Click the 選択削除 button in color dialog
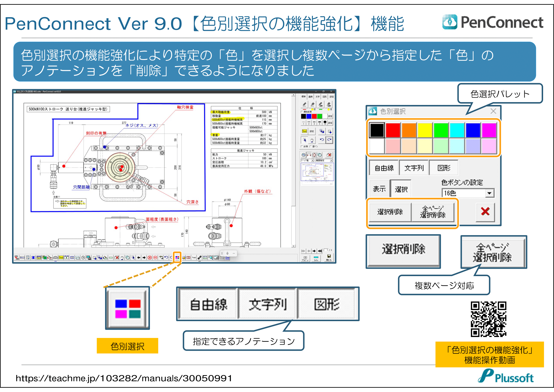The image size is (554, 392). coord(390,212)
